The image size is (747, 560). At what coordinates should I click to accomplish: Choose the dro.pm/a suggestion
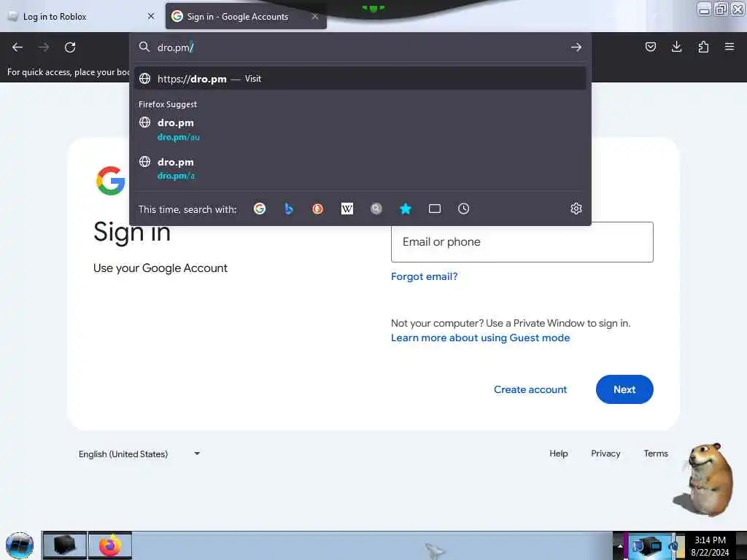(360, 168)
